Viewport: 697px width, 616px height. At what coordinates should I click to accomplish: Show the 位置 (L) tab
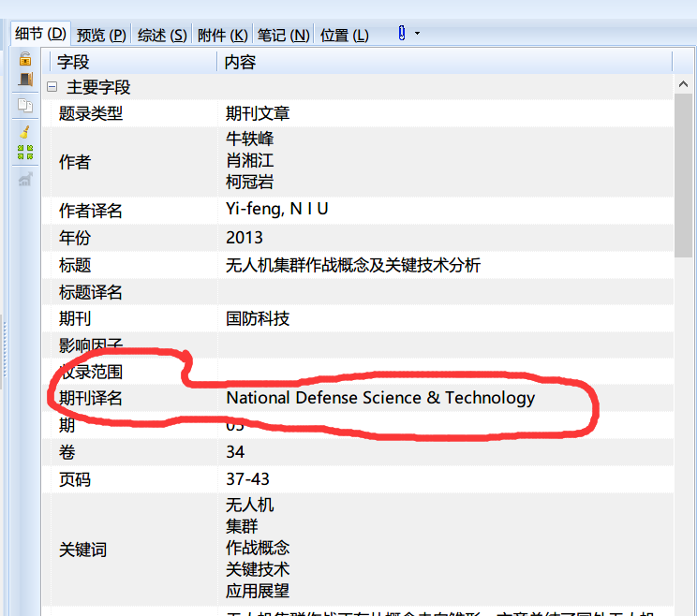point(344,35)
